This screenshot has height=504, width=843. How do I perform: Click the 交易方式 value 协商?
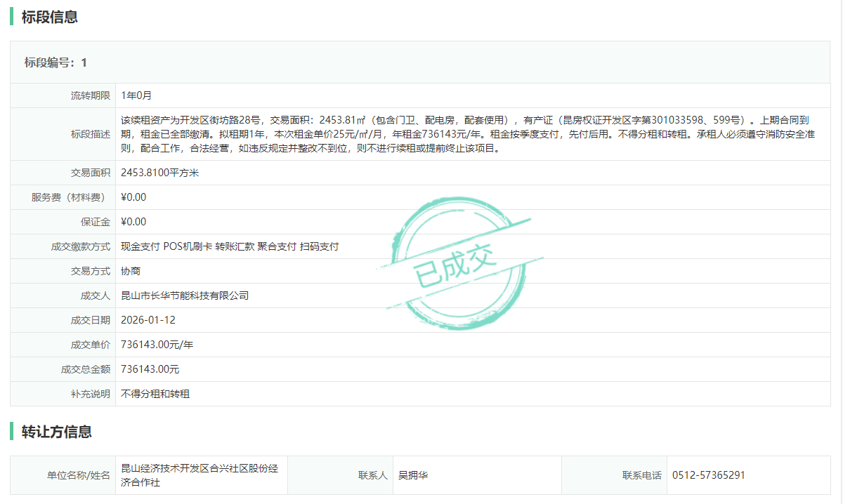(x=131, y=271)
